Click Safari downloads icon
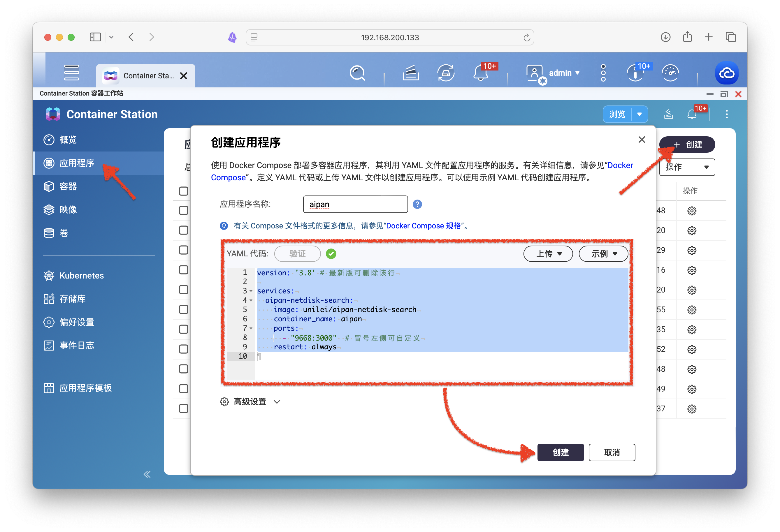The height and width of the screenshot is (532, 780). coord(665,37)
